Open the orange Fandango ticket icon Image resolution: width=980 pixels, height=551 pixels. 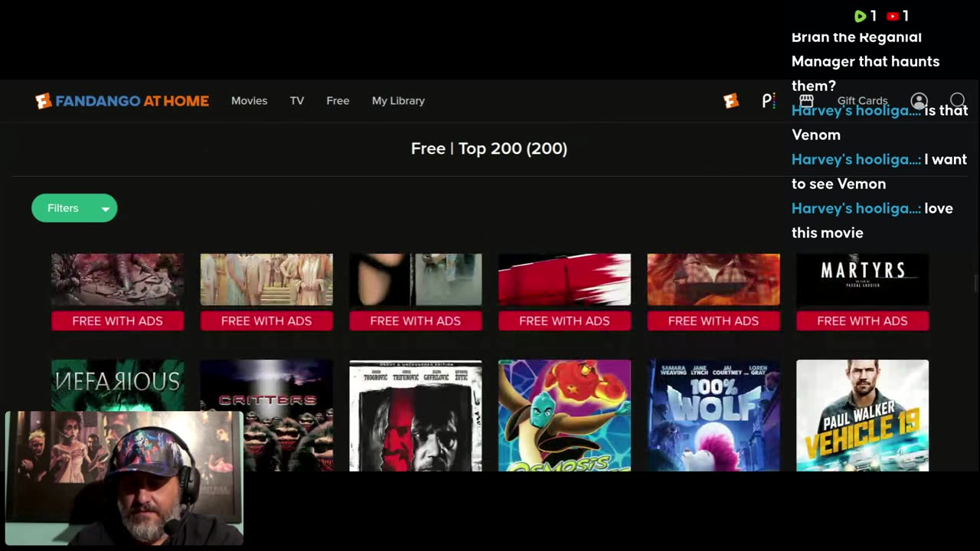[x=731, y=101]
